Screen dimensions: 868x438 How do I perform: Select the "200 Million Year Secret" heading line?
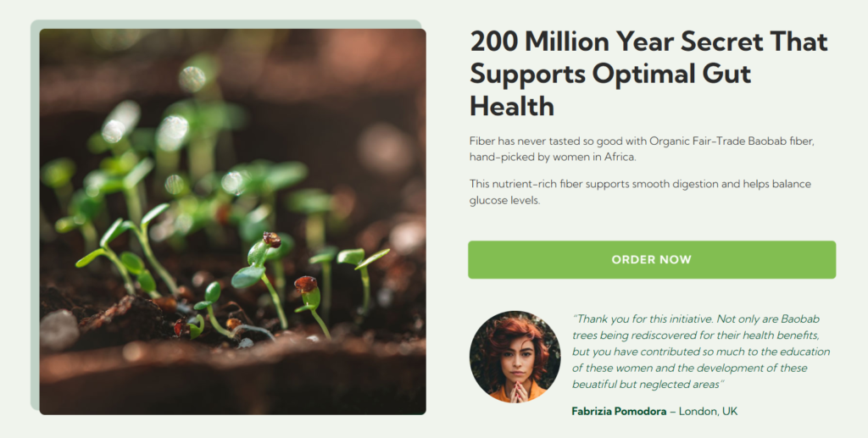(648, 41)
